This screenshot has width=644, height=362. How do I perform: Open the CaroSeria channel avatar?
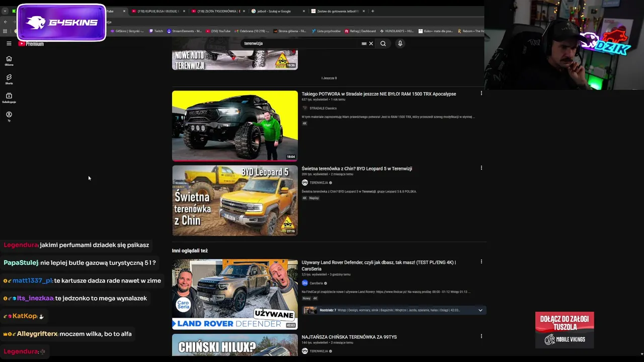coord(304,283)
